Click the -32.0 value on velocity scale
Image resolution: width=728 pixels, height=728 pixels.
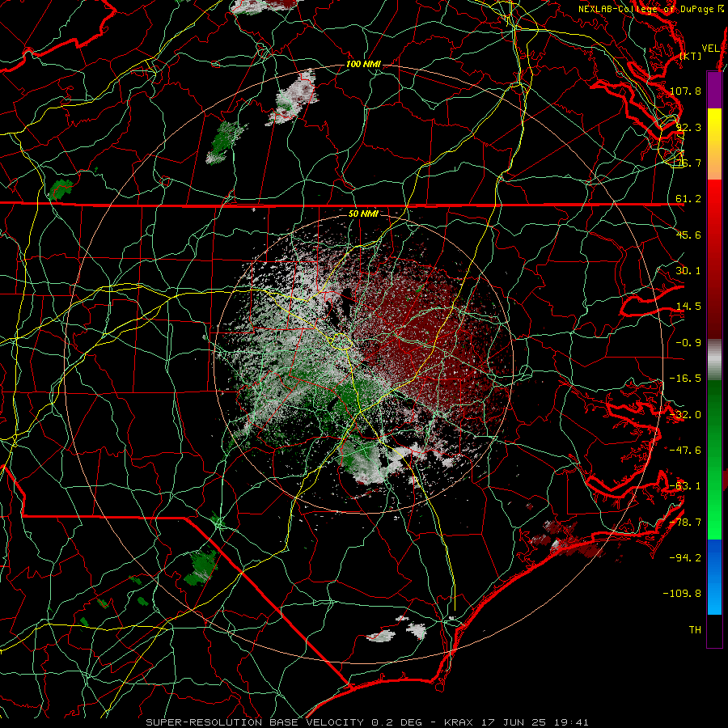[x=685, y=415]
